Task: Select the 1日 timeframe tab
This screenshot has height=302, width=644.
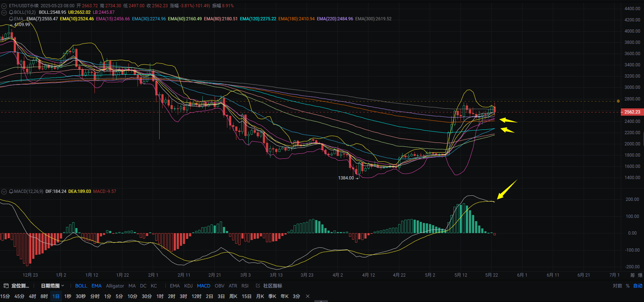Action: [56, 296]
